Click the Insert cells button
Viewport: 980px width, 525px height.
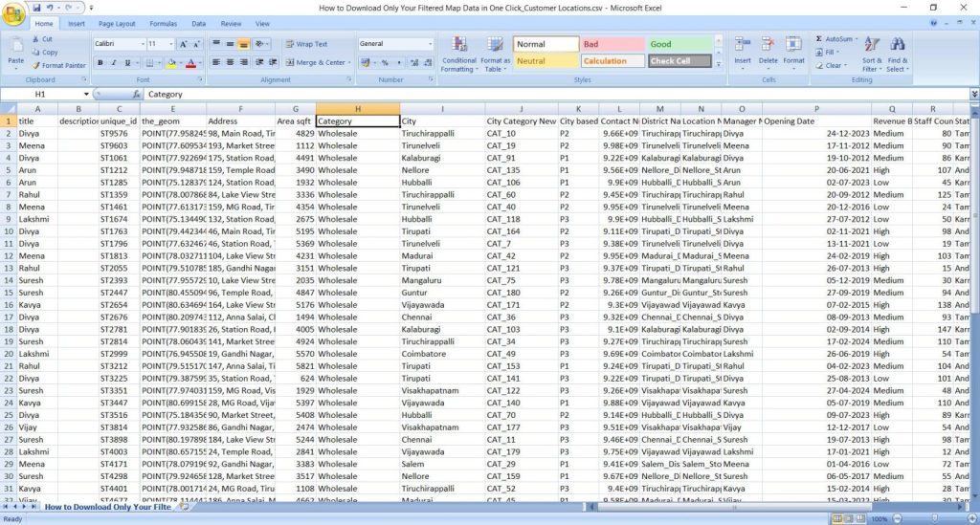[743, 51]
